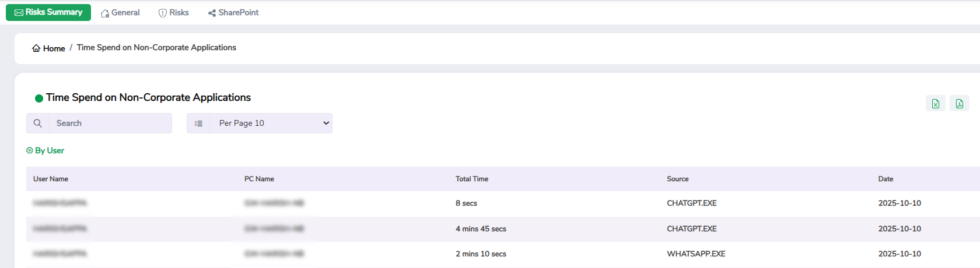This screenshot has width=980, height=268.
Task: Click the PC Name column header
Action: 259,179
